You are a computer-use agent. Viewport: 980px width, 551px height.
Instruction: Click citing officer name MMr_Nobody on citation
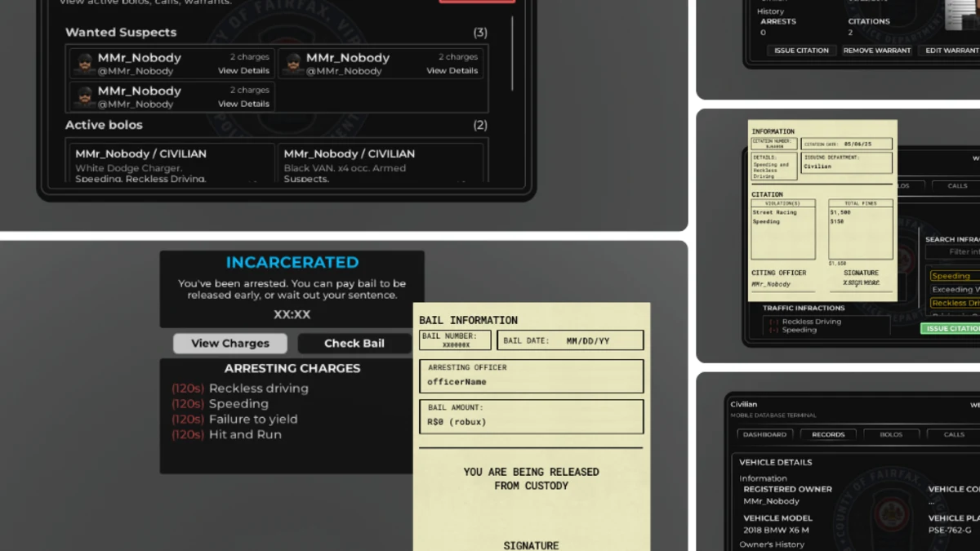tap(771, 284)
